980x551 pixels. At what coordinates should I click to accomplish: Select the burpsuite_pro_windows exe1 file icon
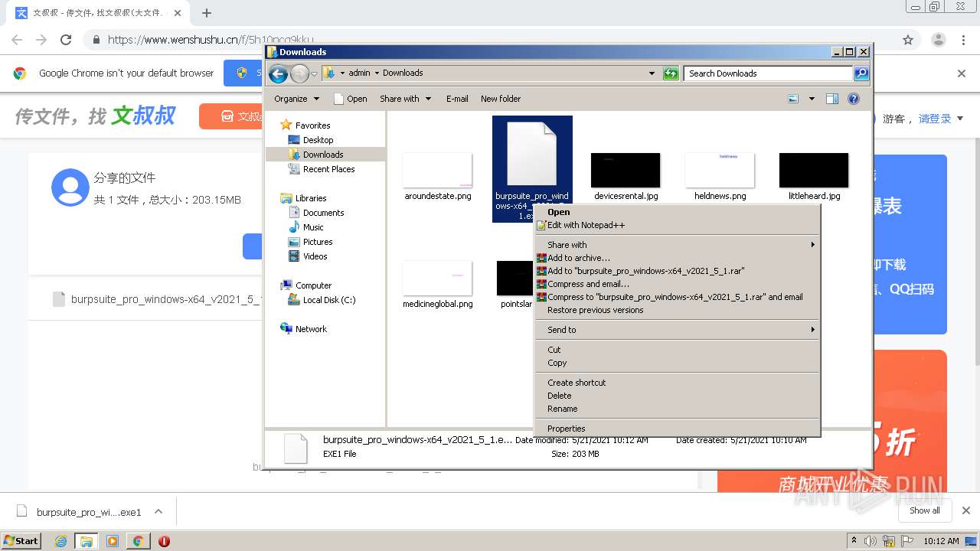click(x=532, y=153)
